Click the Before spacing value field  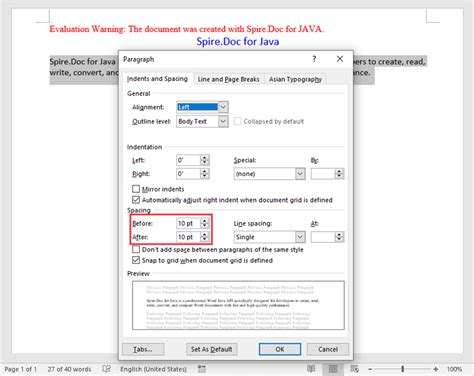[188, 223]
